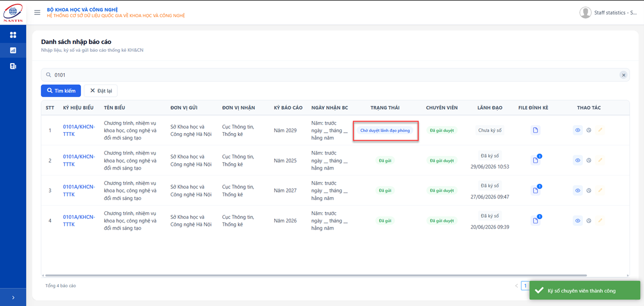
Task: Clear the search field with X icon
Action: coord(623,75)
